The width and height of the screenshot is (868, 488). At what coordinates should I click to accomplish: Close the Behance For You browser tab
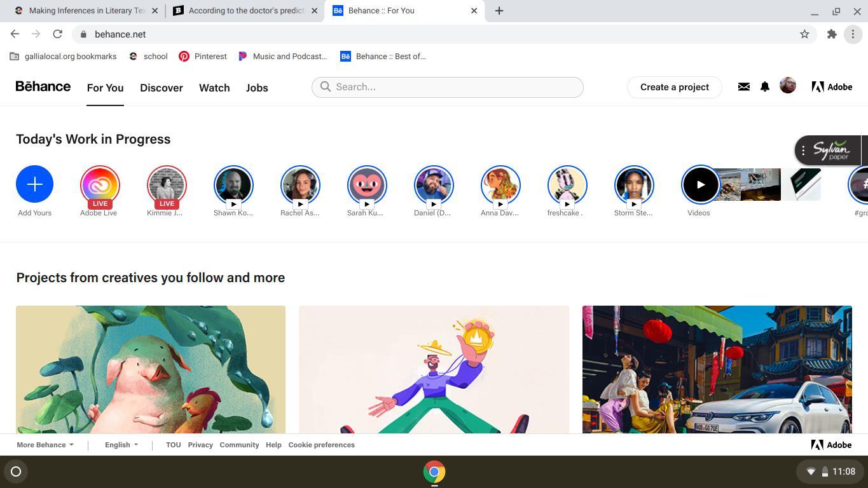pos(474,11)
